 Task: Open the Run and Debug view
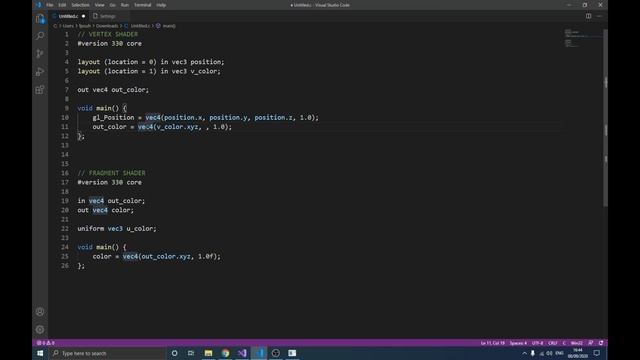tap(40, 72)
